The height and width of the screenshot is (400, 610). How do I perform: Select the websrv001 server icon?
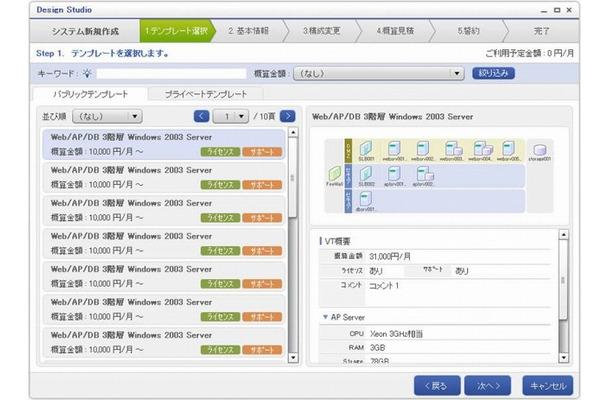(x=394, y=148)
